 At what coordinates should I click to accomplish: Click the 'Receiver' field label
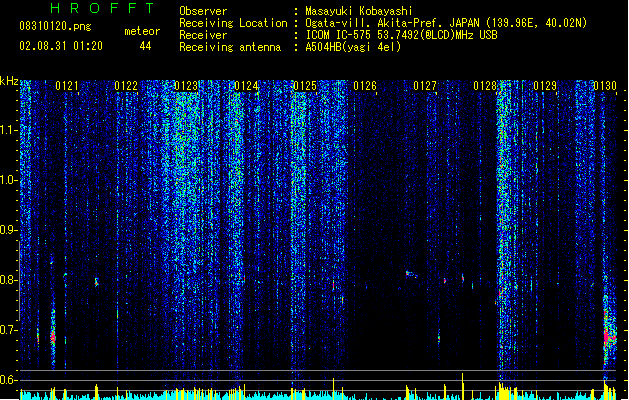point(203,35)
